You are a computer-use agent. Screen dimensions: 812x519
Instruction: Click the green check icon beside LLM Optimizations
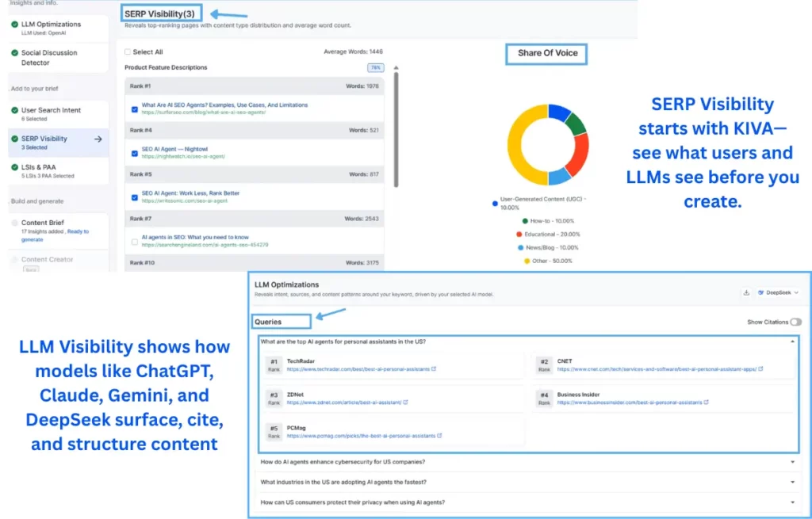point(13,24)
